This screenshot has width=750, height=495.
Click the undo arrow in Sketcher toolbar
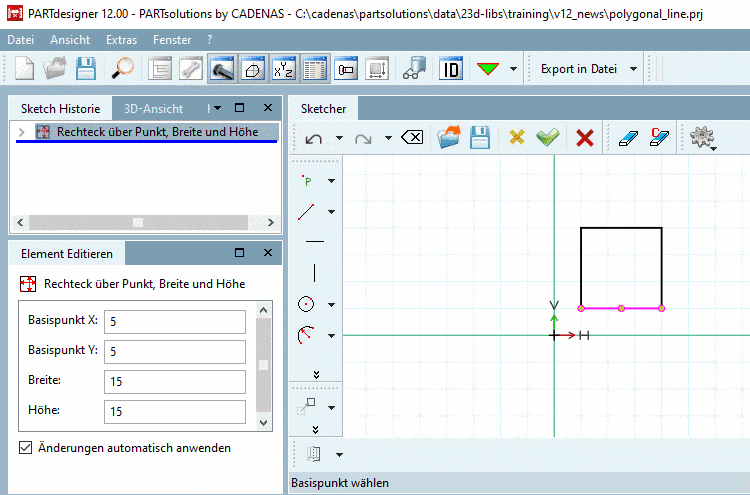coord(313,138)
